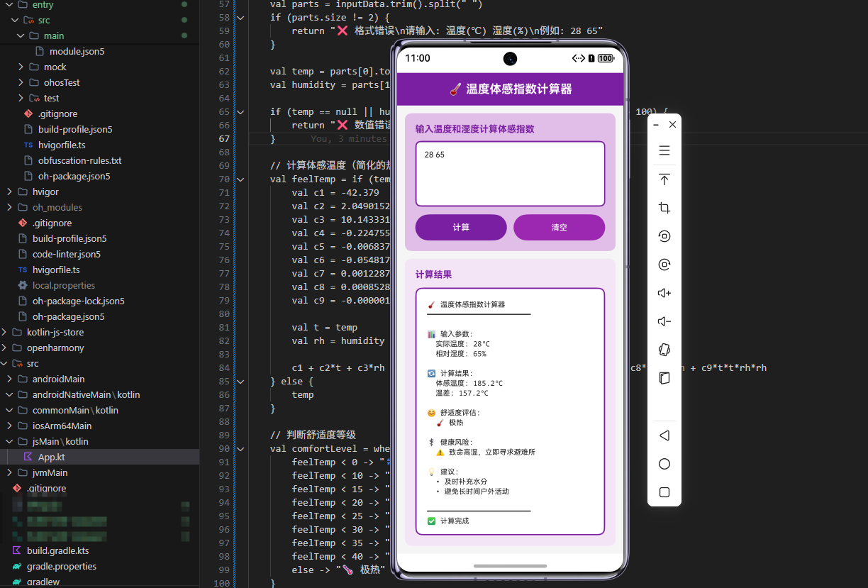
Task: Click the pin-to-top arrow icon on emulator toolbar
Action: (x=664, y=179)
